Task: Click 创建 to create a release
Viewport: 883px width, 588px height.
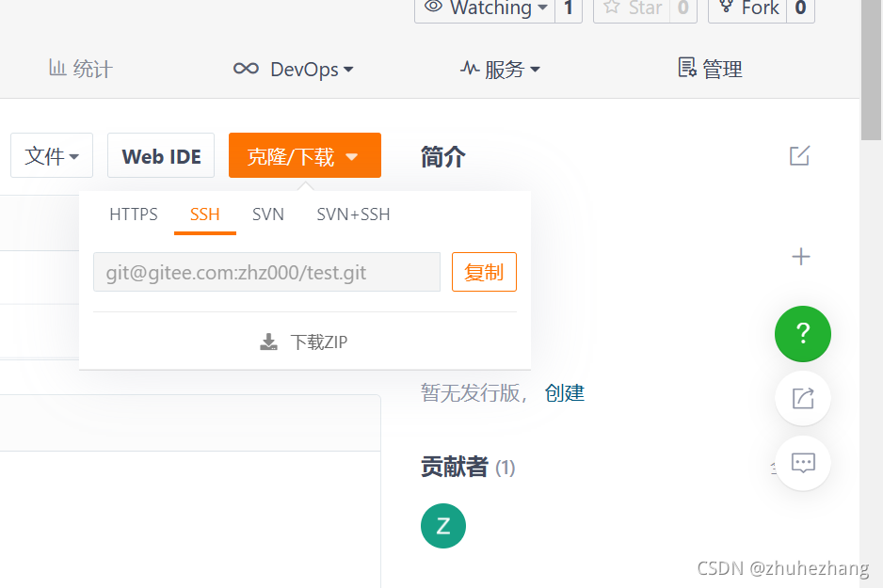Action: coord(565,392)
